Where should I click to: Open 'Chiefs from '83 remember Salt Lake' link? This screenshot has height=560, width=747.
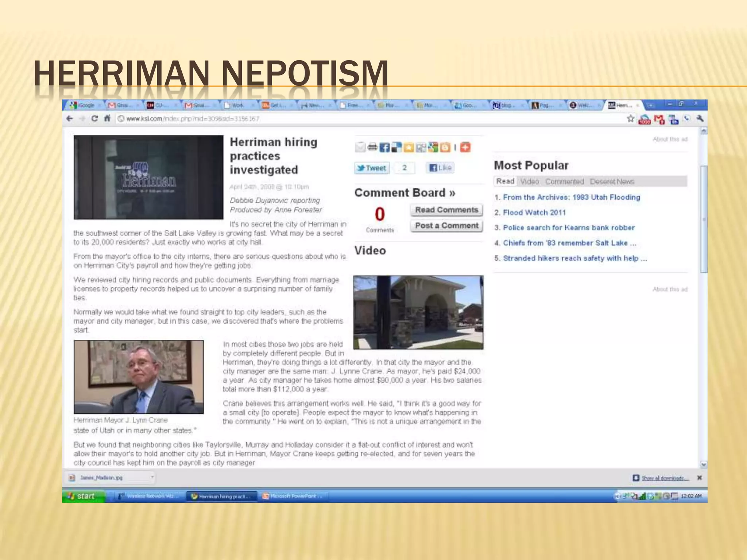pyautogui.click(x=570, y=243)
